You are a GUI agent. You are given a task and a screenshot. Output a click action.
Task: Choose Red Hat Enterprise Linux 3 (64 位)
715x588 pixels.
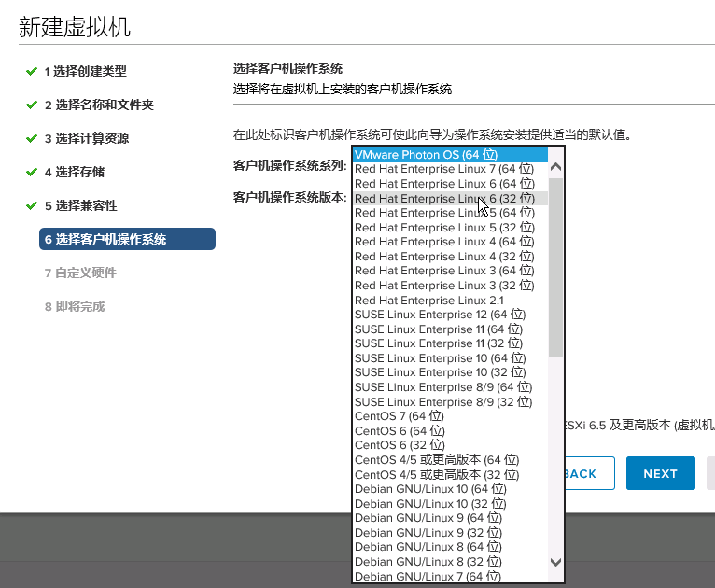(x=451, y=271)
